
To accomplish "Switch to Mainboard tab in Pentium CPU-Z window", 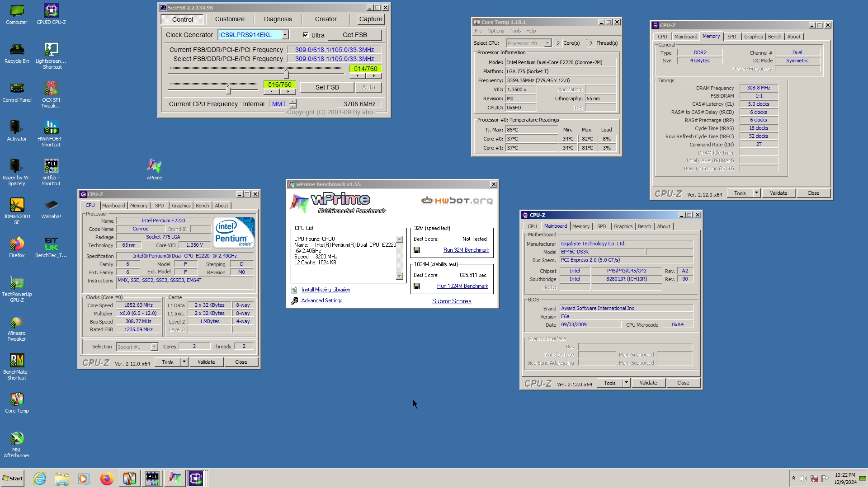I will 113,206.
